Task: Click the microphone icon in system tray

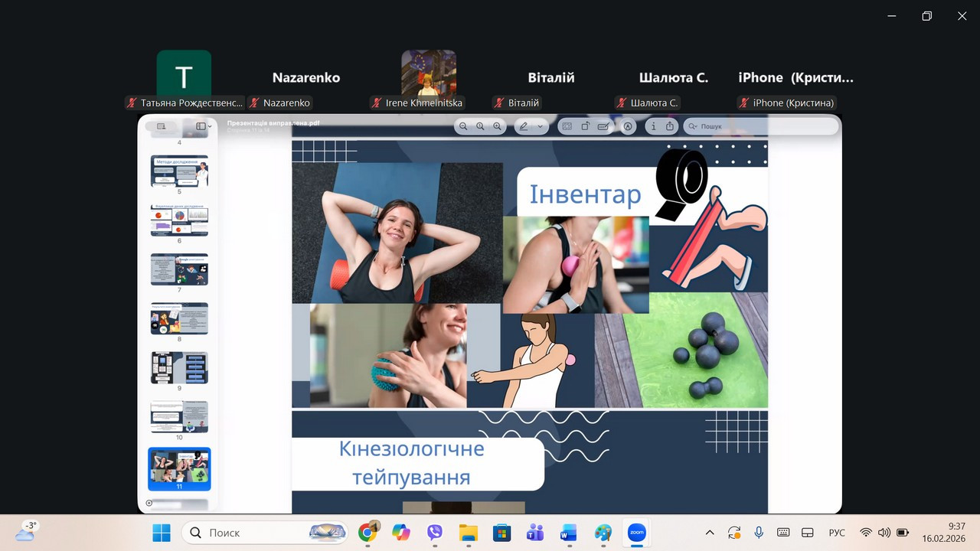Action: coord(759,533)
